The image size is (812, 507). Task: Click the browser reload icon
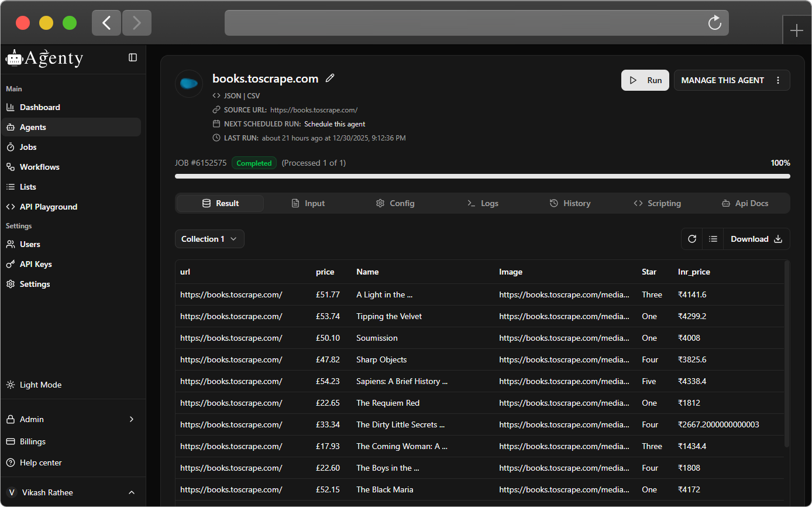point(714,23)
